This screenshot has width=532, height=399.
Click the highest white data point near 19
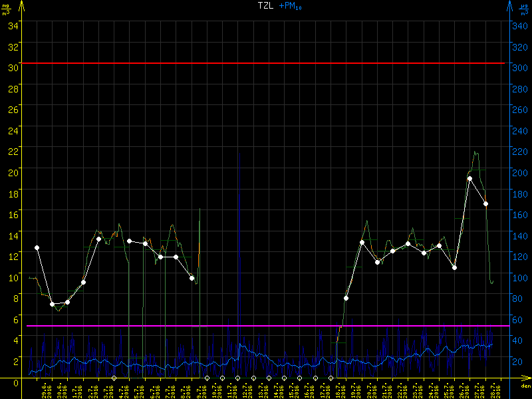pos(469,178)
